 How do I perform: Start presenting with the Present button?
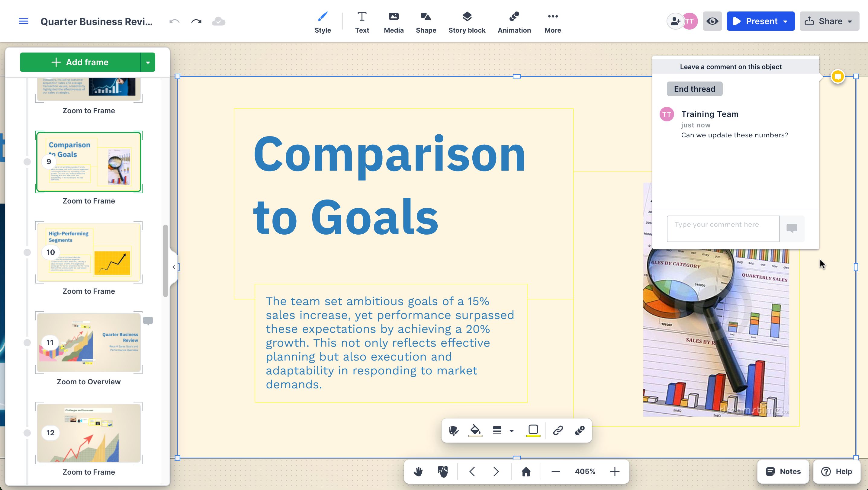(755, 21)
